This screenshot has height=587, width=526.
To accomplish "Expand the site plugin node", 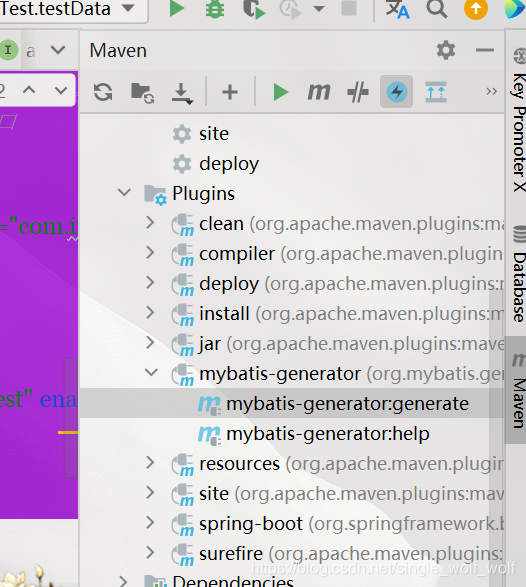I will 150,493.
